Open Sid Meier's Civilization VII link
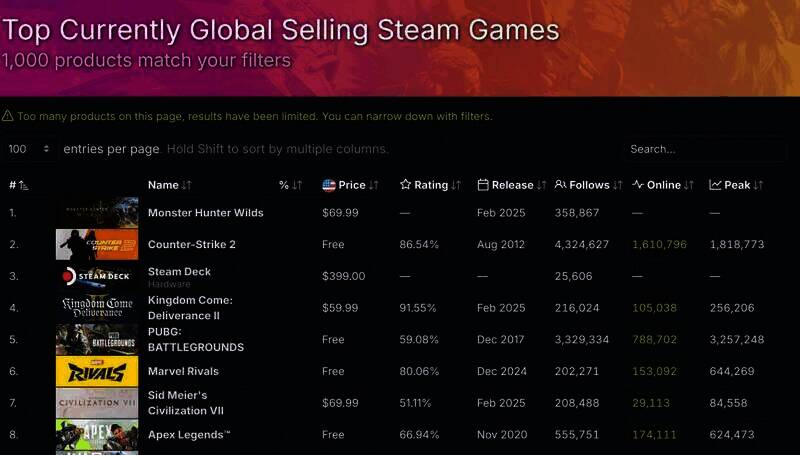800x455 pixels. click(184, 403)
